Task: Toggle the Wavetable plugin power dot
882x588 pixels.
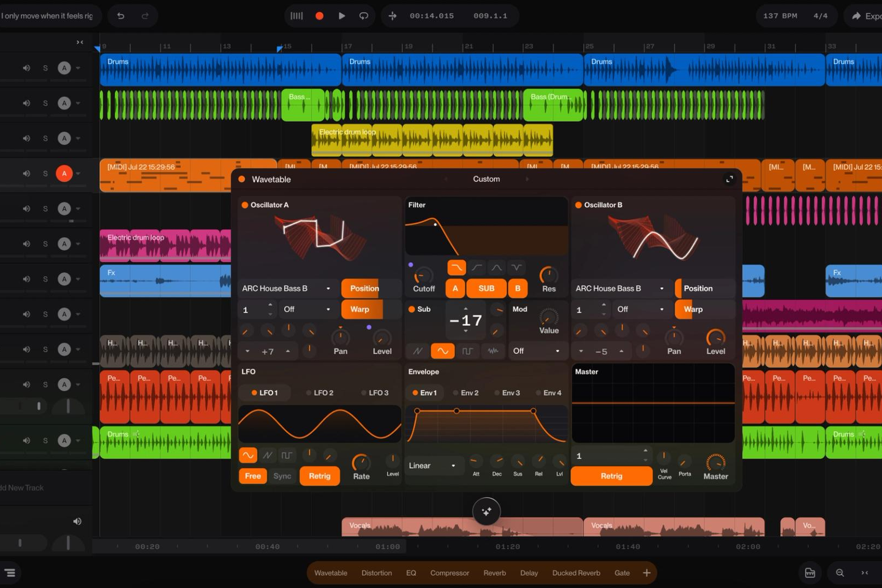Action: (x=242, y=179)
